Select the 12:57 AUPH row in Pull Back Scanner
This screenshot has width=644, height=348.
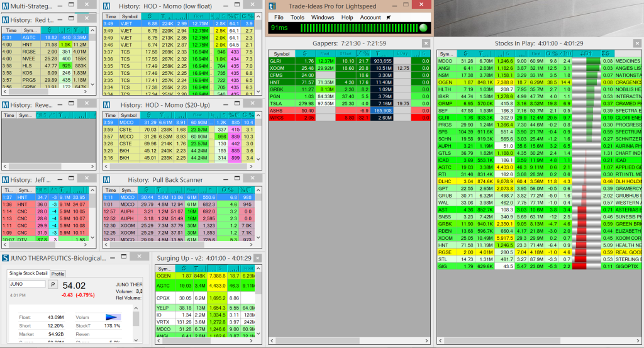[x=179, y=211]
